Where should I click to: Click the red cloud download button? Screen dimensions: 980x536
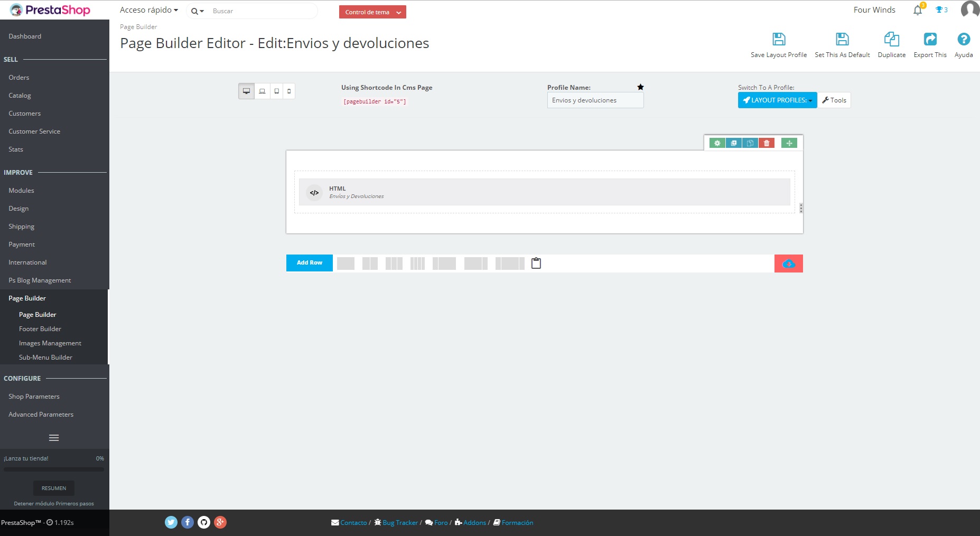pyautogui.click(x=789, y=264)
